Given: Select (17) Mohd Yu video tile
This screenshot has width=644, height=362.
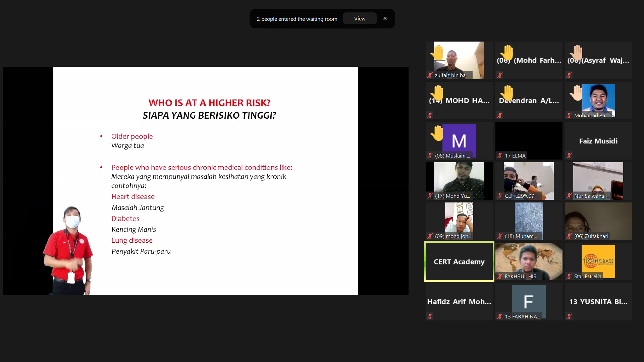Looking at the screenshot, I should (x=459, y=181).
